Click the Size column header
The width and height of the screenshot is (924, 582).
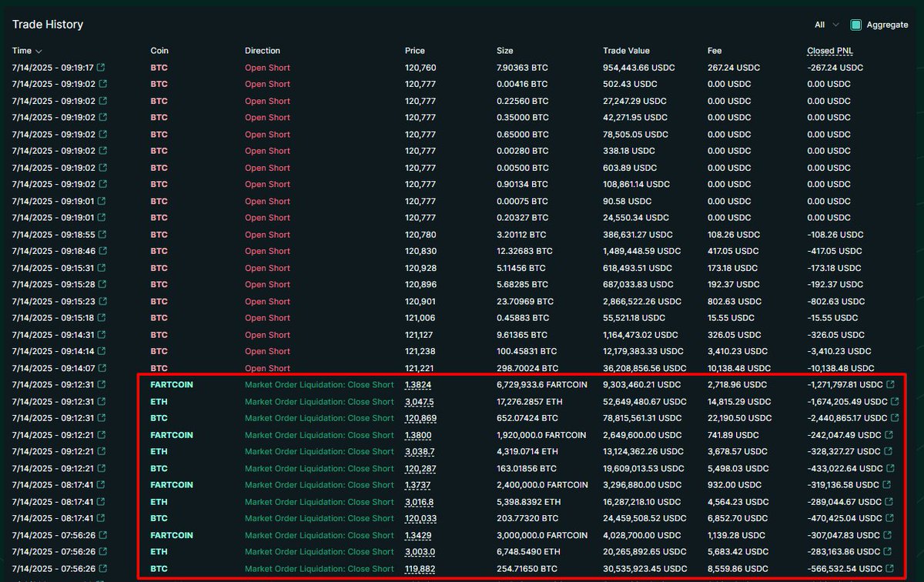pos(504,51)
